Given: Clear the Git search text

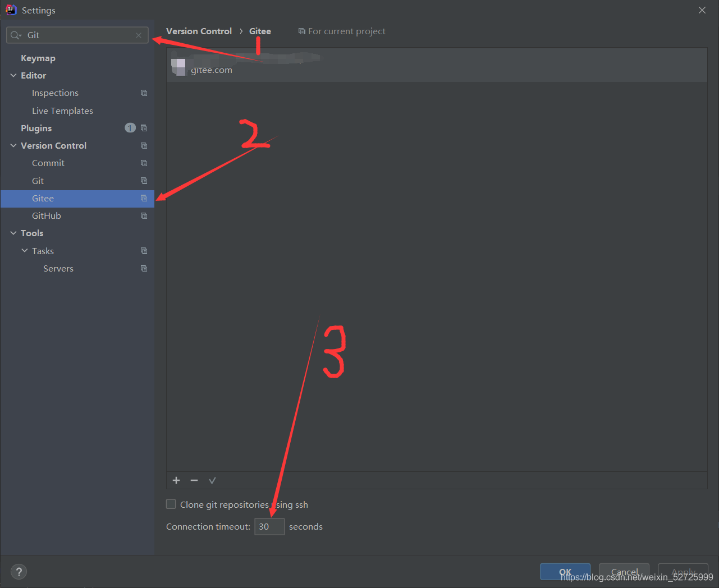Looking at the screenshot, I should click(x=139, y=35).
